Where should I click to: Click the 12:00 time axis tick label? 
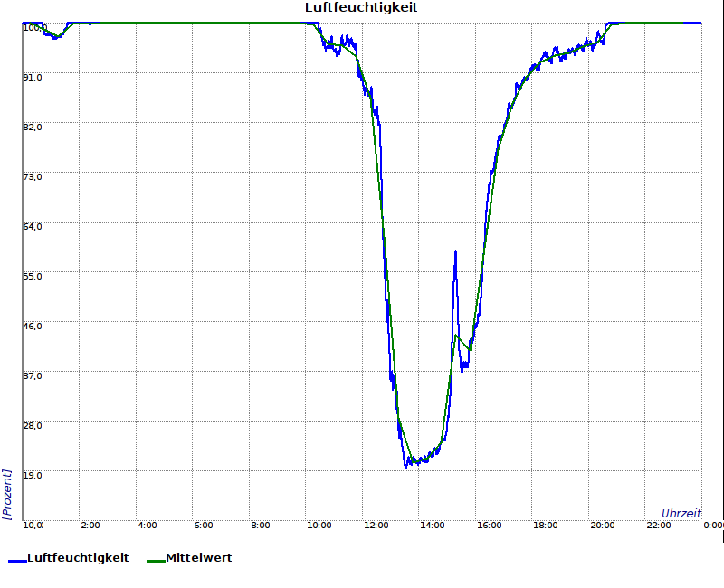pyautogui.click(x=376, y=526)
